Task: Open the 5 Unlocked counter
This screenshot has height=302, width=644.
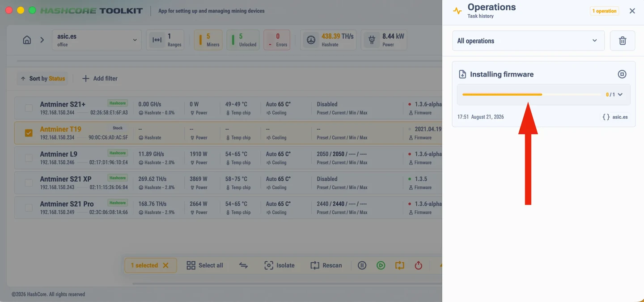Action: click(x=243, y=40)
